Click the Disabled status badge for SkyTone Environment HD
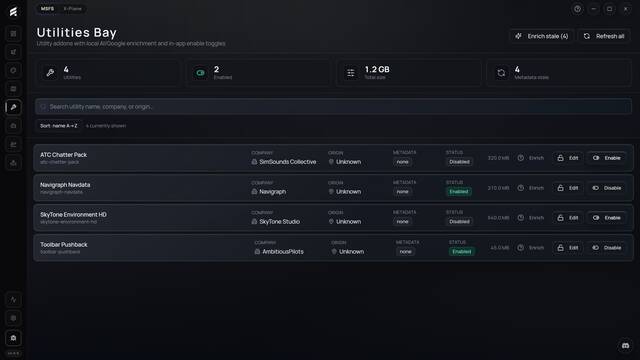 [x=459, y=222]
